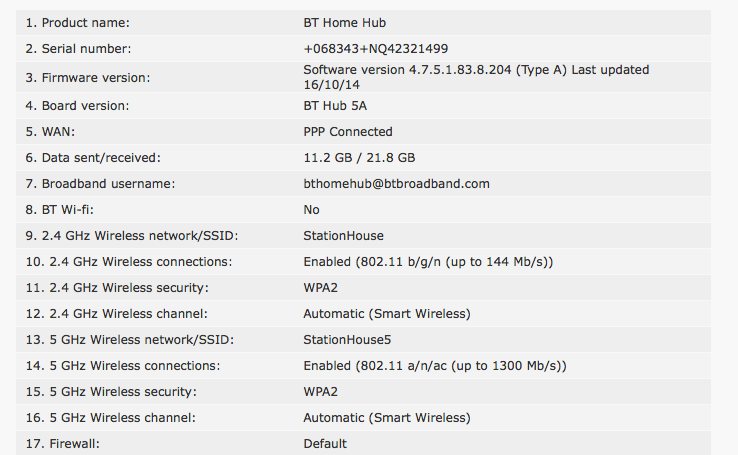Select the BT Hub 5A board version
This screenshot has width=738, height=455.
coord(335,106)
